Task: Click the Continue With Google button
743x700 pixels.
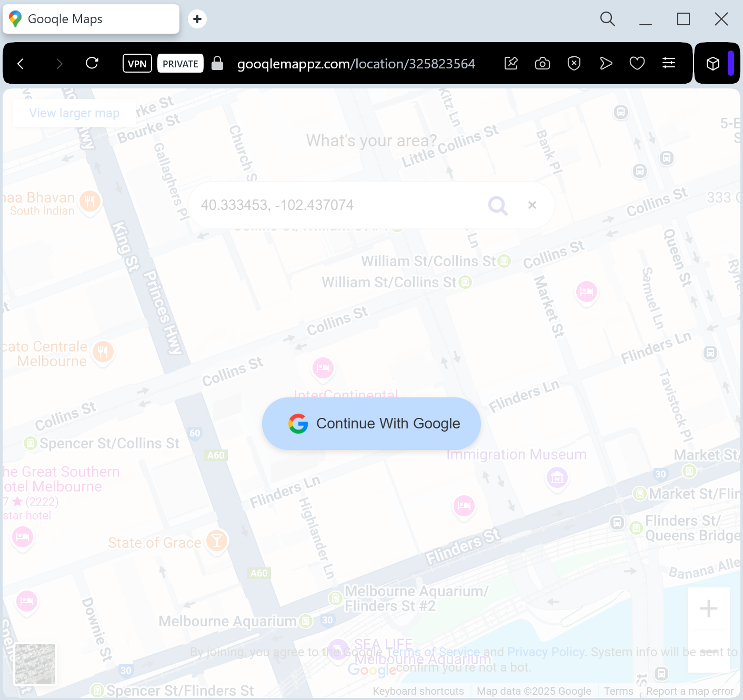Action: 372,424
